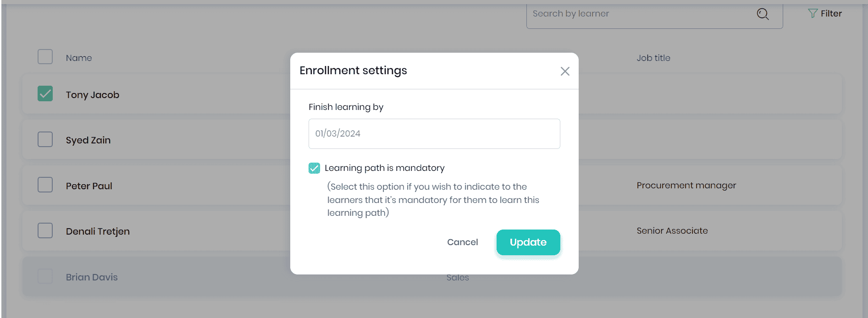
Task: Select the Peter Paul learner name
Action: coord(89,186)
